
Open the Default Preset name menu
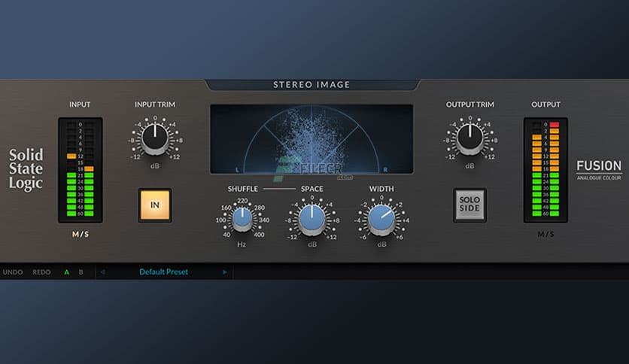click(164, 271)
